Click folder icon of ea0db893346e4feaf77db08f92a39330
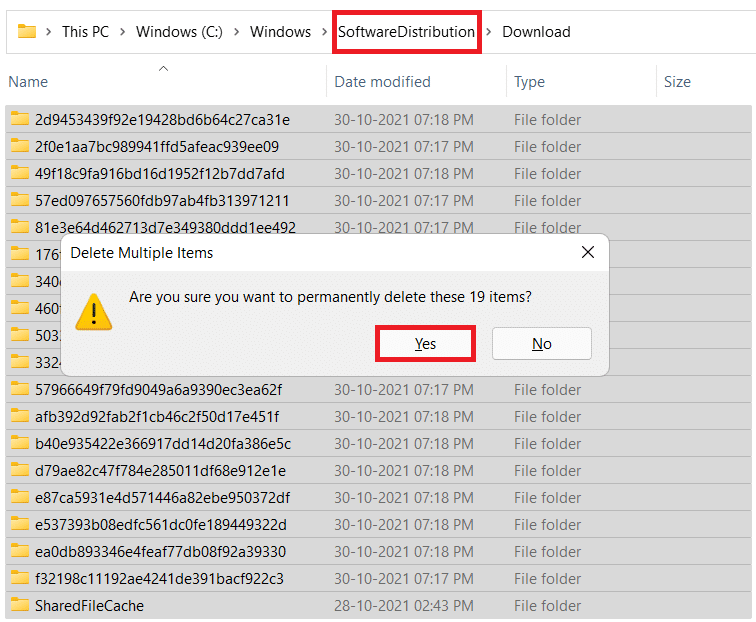 pos(20,552)
